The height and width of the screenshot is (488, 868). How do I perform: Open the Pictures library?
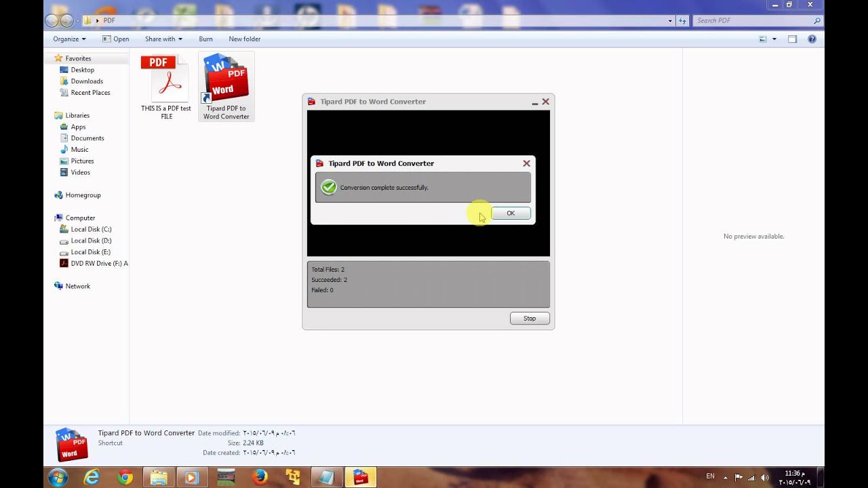tap(82, 161)
